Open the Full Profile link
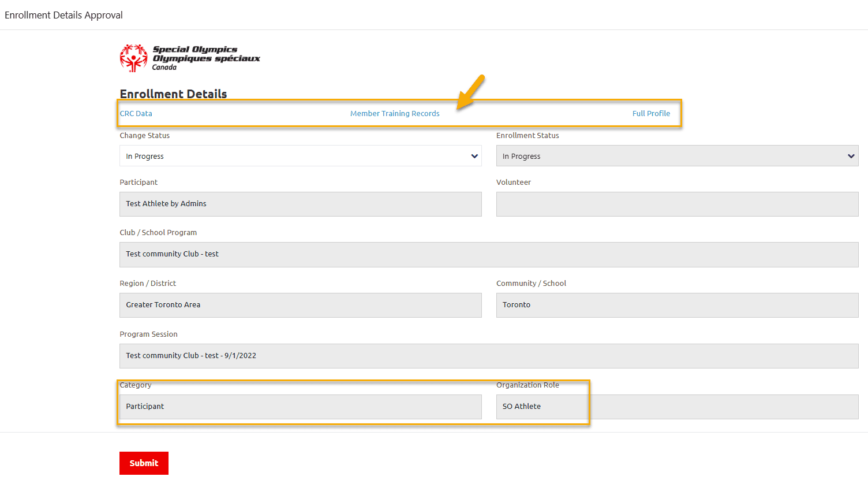 click(x=651, y=114)
